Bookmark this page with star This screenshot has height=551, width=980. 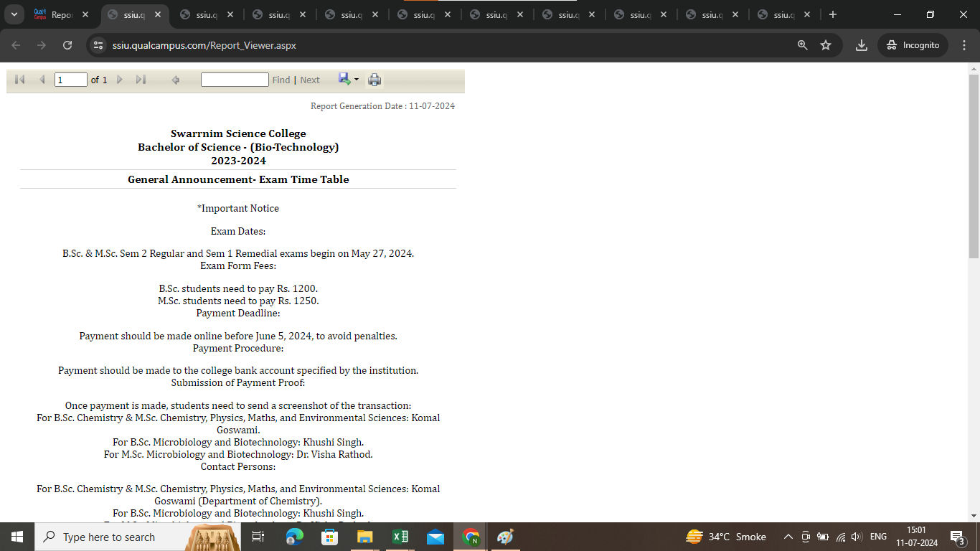[826, 45]
